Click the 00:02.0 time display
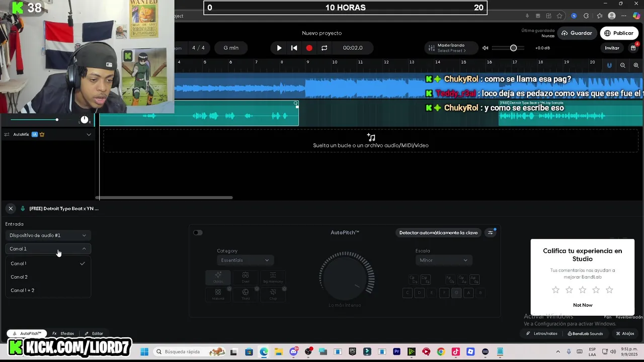 point(353,48)
